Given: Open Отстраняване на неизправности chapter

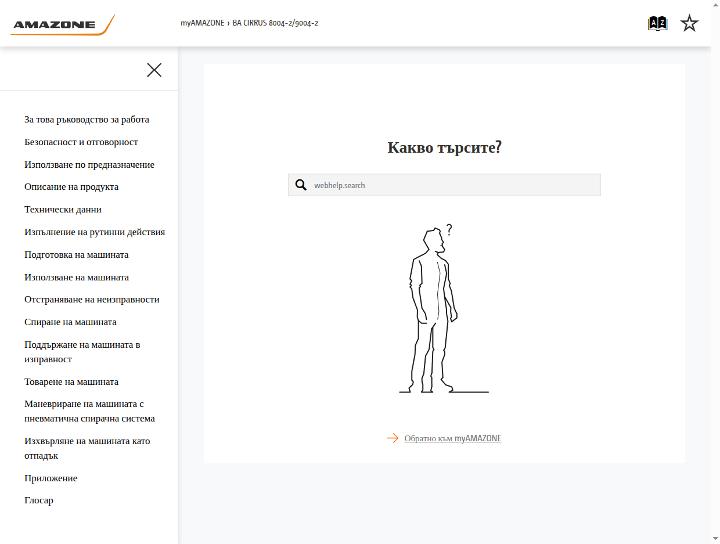Looking at the screenshot, I should point(92,299).
